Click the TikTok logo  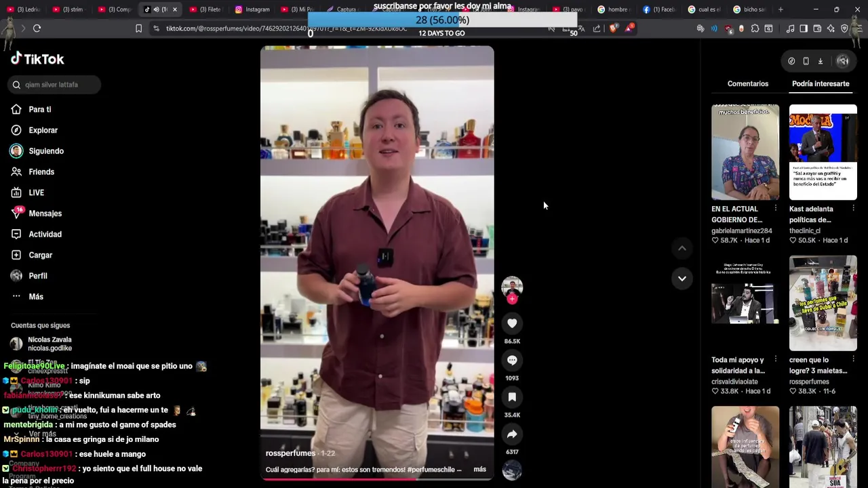[37, 59]
